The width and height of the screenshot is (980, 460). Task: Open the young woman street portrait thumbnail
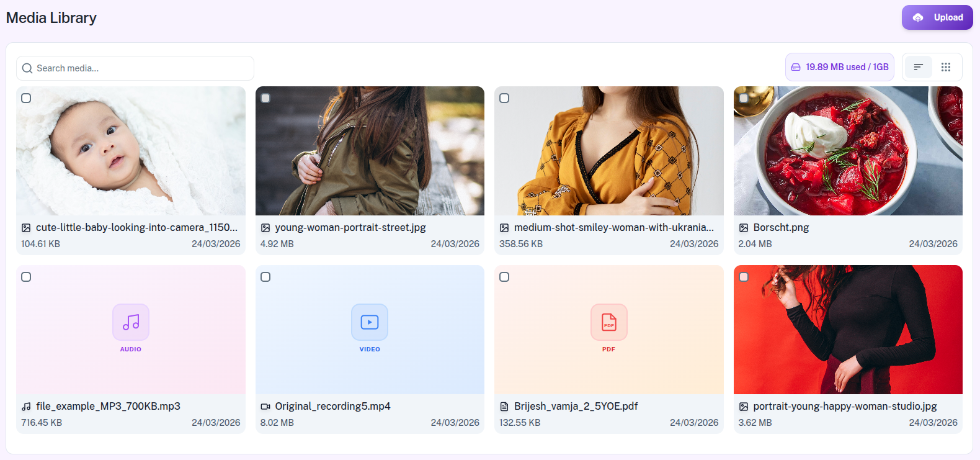(370, 151)
